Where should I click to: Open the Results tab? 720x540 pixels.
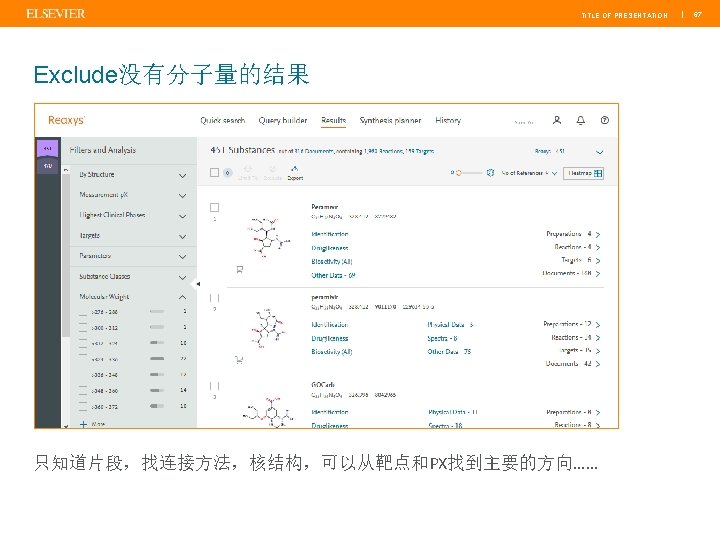click(333, 120)
